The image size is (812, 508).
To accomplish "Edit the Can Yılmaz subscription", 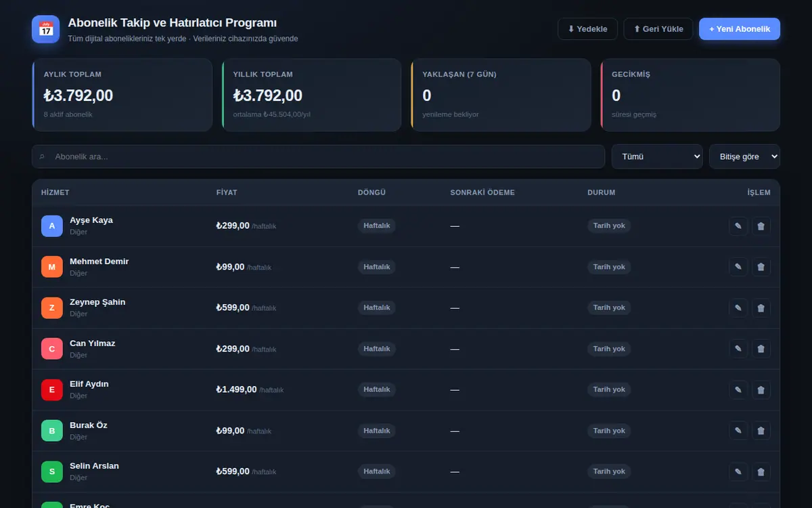I will pyautogui.click(x=738, y=349).
